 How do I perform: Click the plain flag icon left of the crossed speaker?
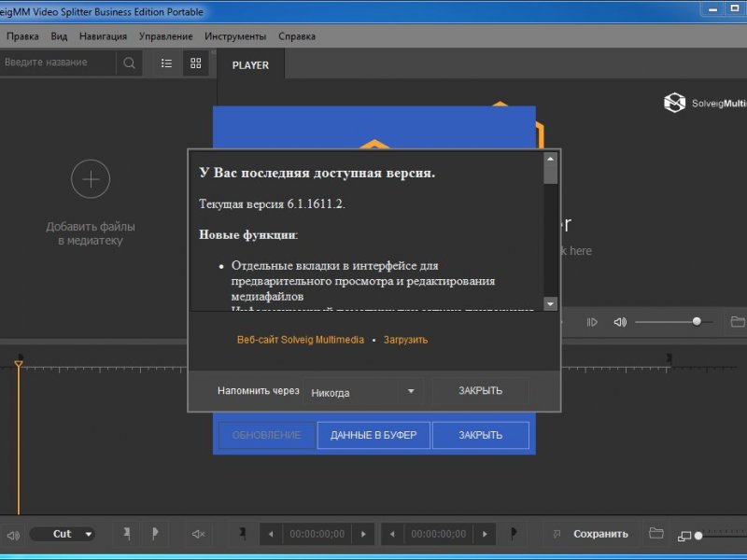[x=155, y=533]
